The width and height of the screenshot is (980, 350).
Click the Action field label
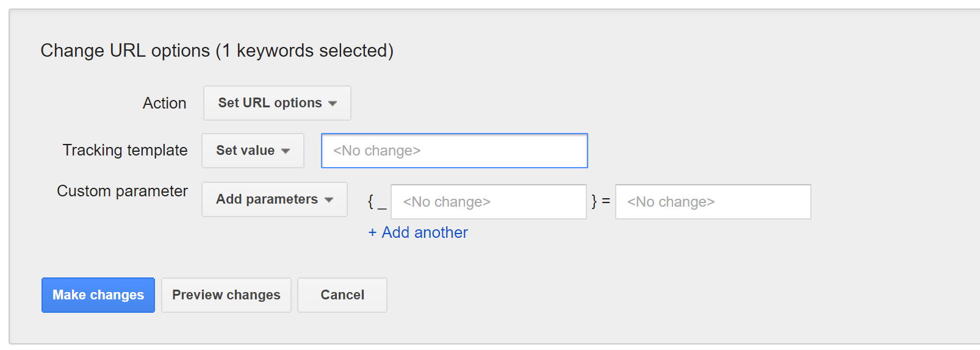[x=165, y=103]
